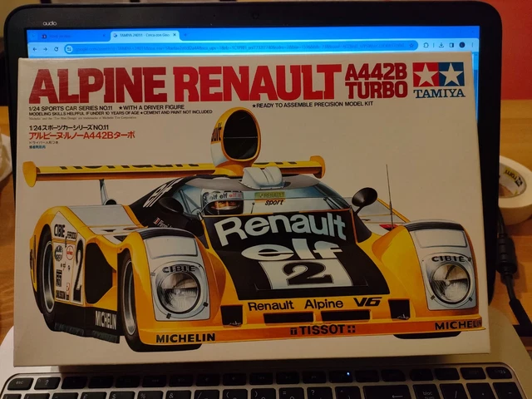Close the first inactive browser tab

click(104, 35)
